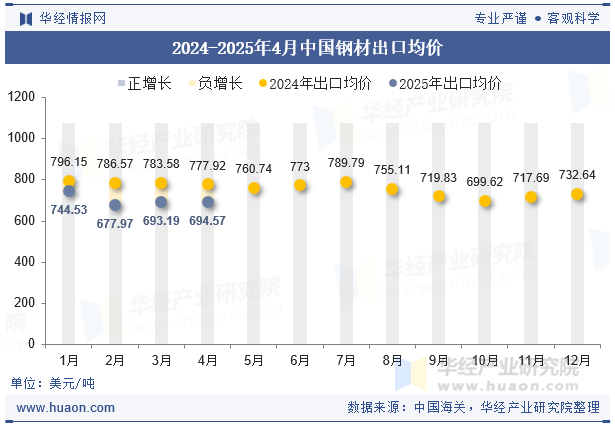Viewport: 615px width, 427px height.
Task: Click the value label 783.58
Action: coord(161,164)
